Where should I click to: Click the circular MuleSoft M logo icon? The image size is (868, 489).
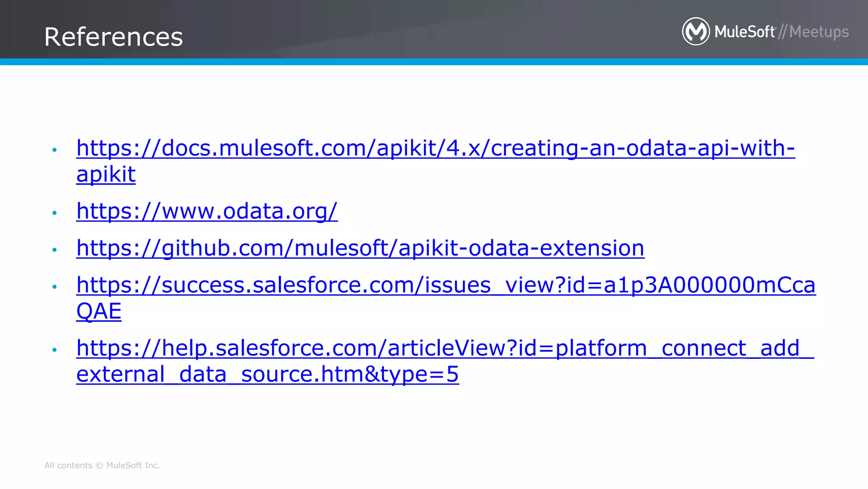pyautogui.click(x=696, y=31)
